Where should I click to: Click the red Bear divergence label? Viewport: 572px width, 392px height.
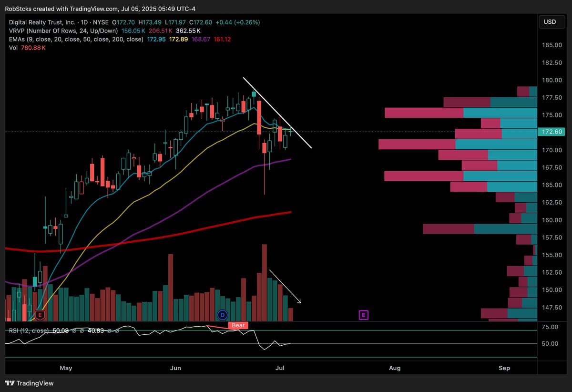point(238,326)
